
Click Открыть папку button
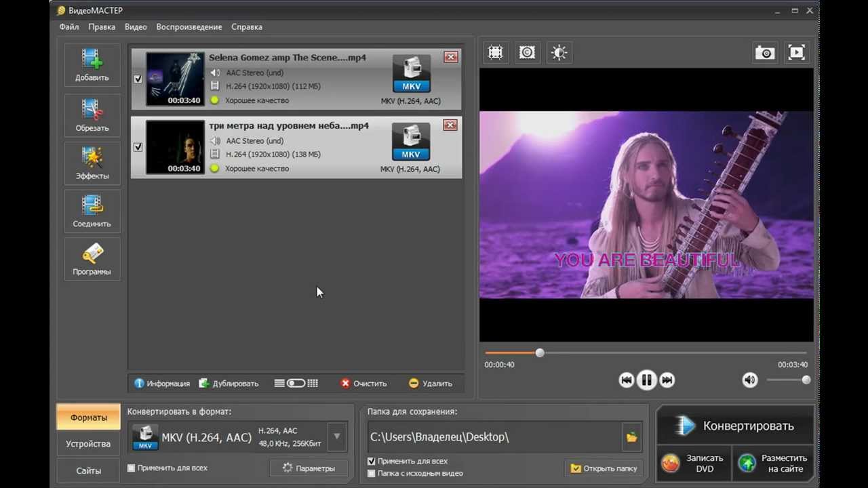[x=604, y=468]
